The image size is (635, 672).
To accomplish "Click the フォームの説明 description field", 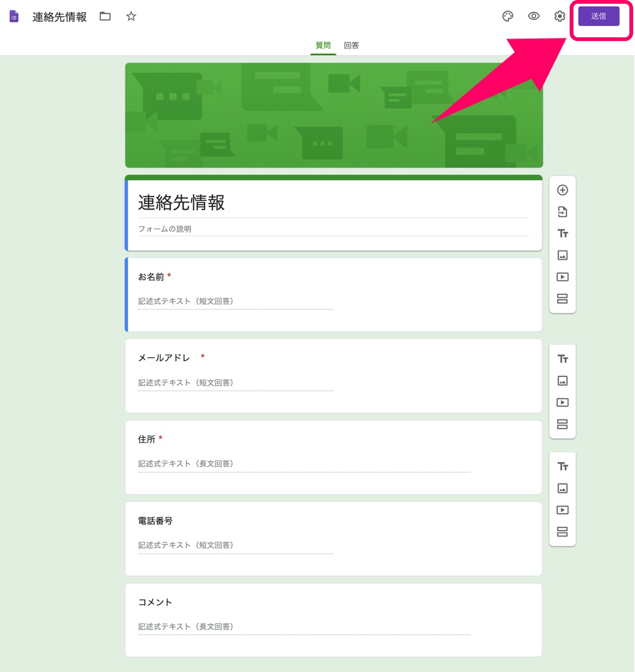I will [x=333, y=229].
